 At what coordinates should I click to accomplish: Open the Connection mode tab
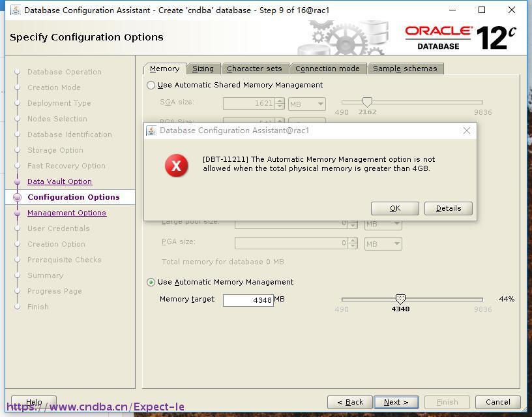coord(327,69)
